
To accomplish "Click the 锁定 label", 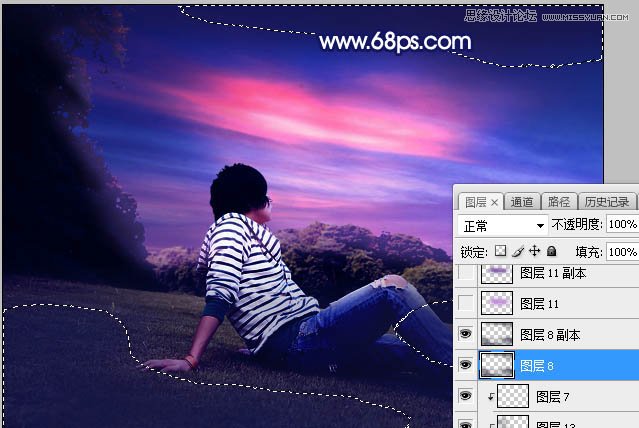I will [474, 252].
